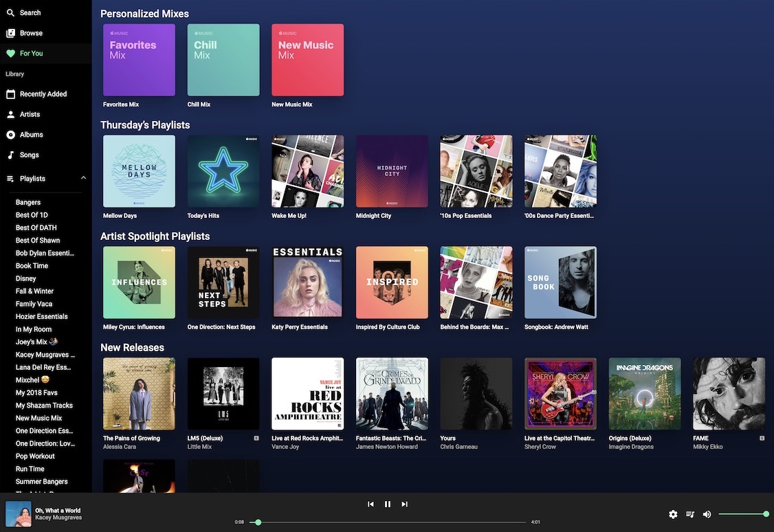The height and width of the screenshot is (532, 774).
Task: Select the For You heart icon
Action: [10, 54]
